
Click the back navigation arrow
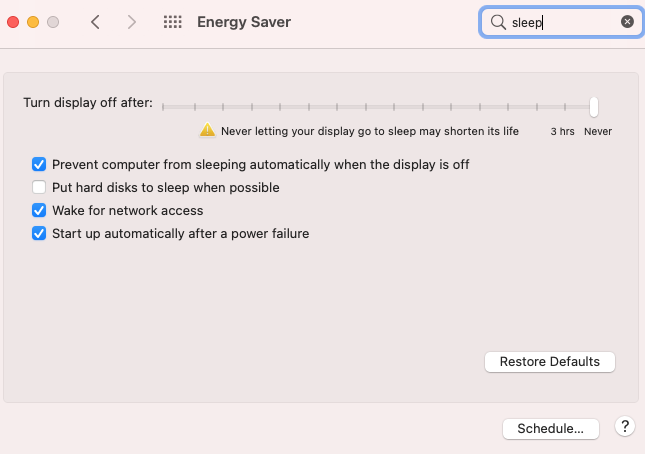(x=95, y=22)
